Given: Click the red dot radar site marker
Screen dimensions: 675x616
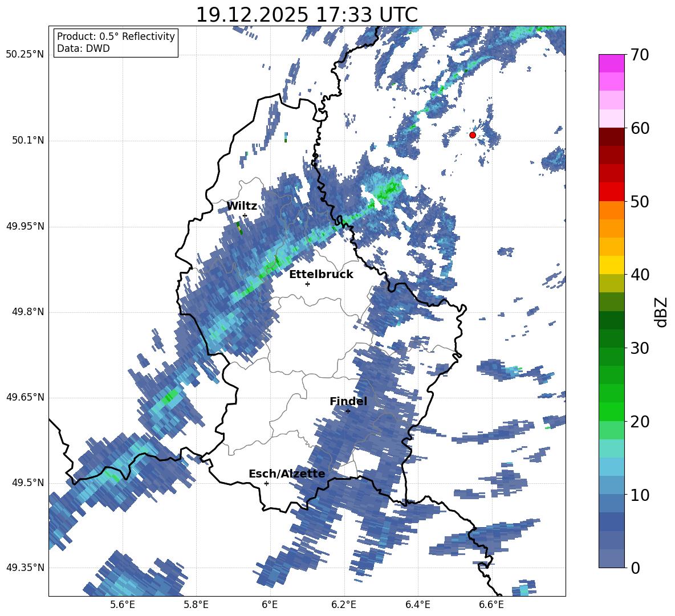Looking at the screenshot, I should coord(472,135).
